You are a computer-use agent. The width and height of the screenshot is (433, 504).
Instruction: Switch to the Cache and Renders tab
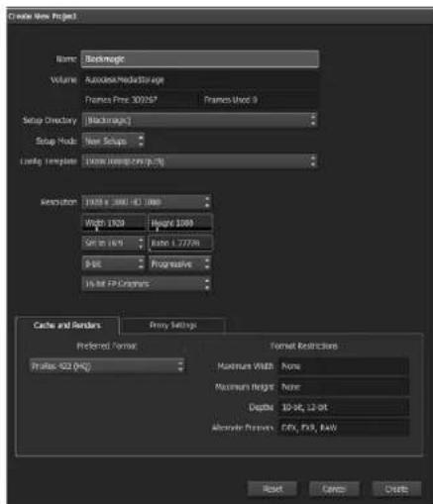point(67,326)
